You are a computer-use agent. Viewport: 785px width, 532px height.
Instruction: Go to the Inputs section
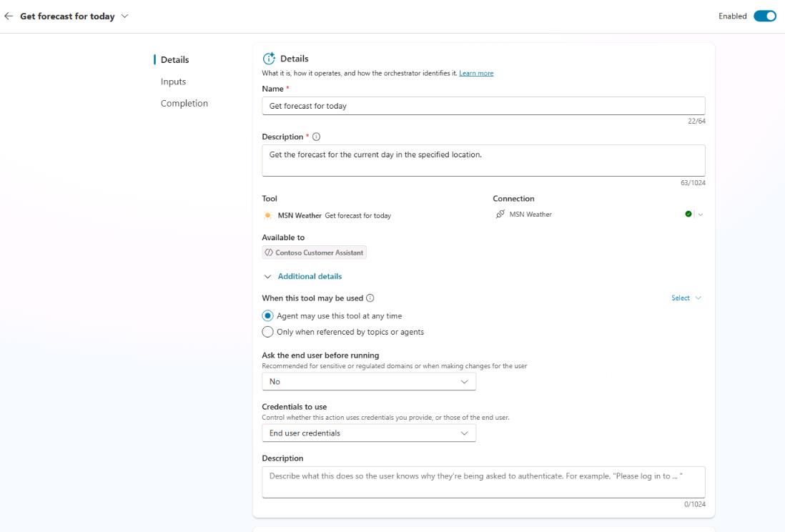[173, 82]
